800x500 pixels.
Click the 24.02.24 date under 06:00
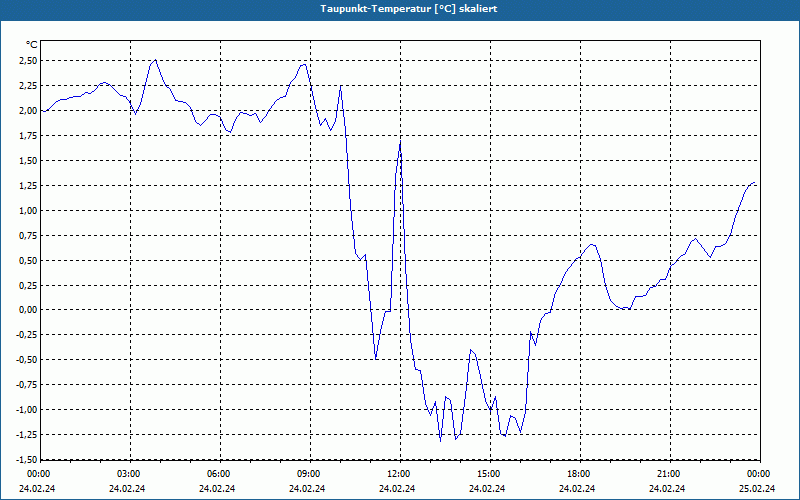click(217, 489)
